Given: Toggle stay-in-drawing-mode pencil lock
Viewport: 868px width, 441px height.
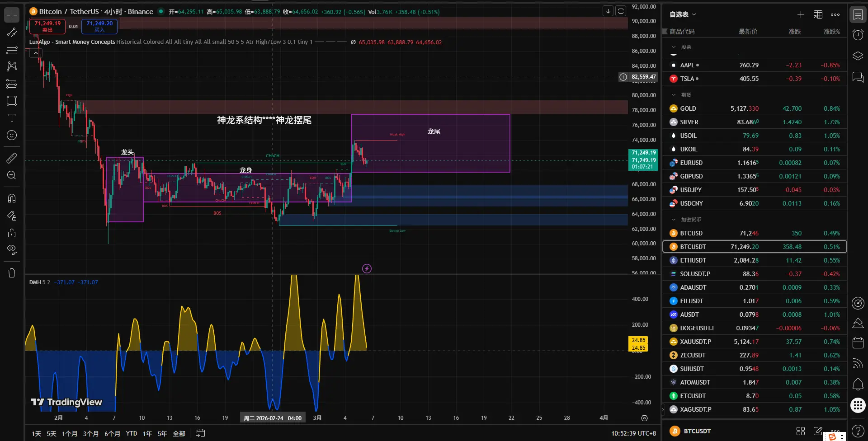Looking at the screenshot, I should (x=12, y=216).
